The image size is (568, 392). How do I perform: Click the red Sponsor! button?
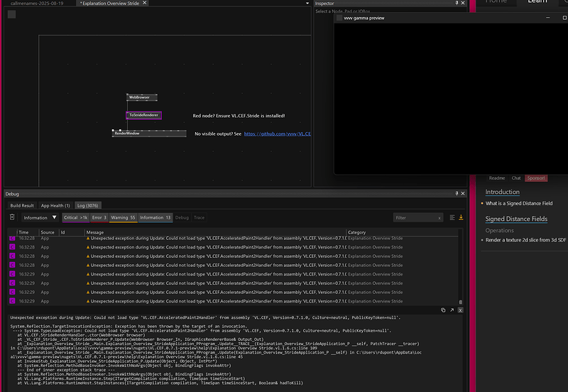coord(536,178)
